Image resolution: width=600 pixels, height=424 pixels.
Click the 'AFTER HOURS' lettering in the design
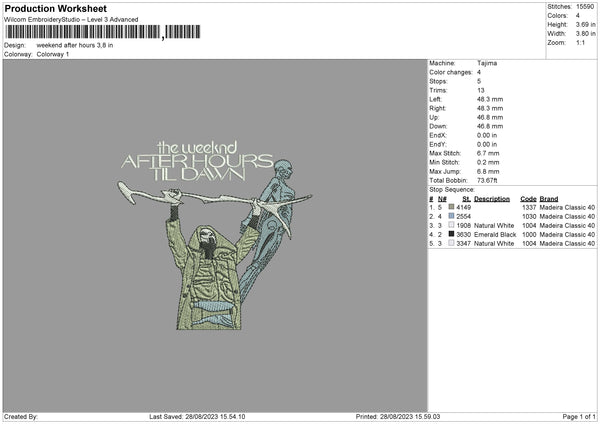click(x=197, y=161)
